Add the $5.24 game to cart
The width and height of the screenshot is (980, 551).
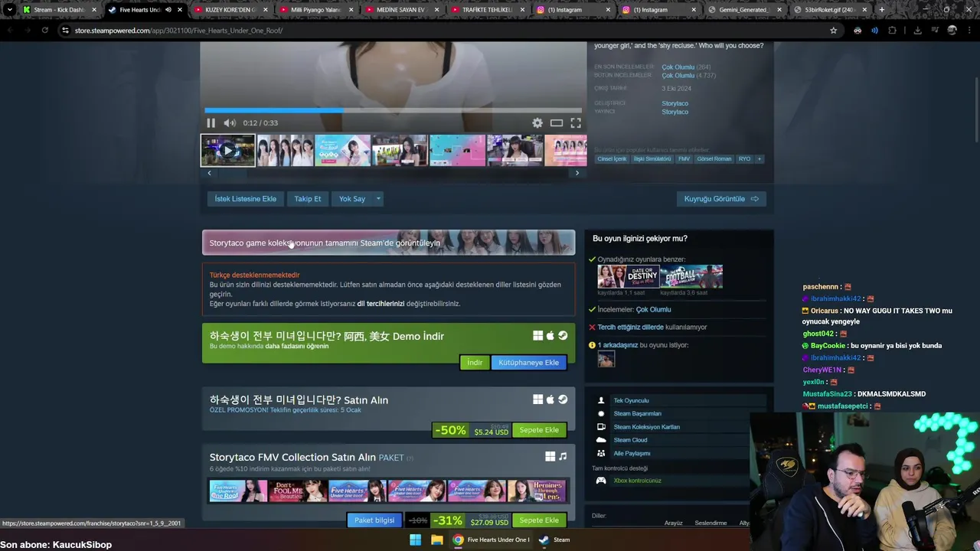pyautogui.click(x=539, y=430)
